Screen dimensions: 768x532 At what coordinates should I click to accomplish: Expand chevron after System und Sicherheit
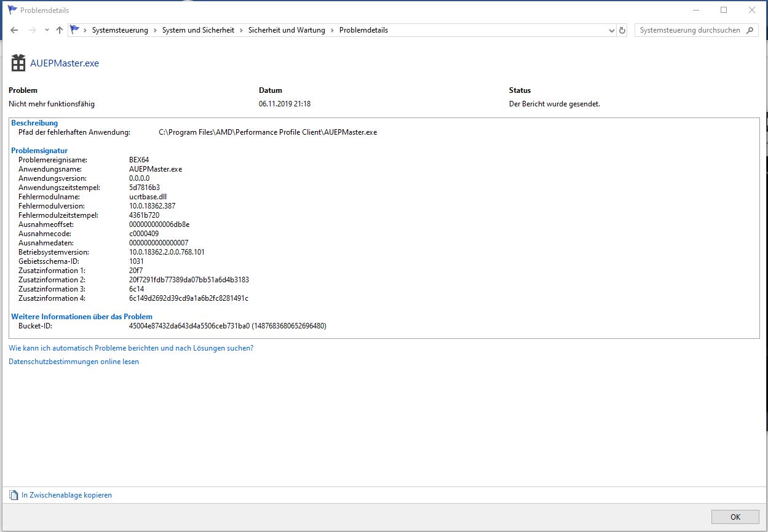coord(241,30)
